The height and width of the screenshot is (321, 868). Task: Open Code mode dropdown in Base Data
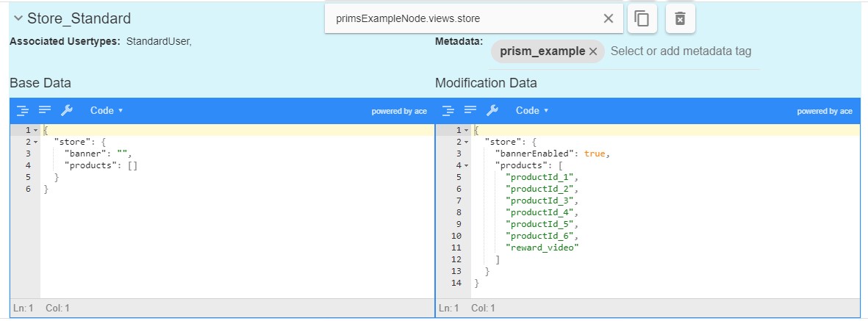click(107, 111)
